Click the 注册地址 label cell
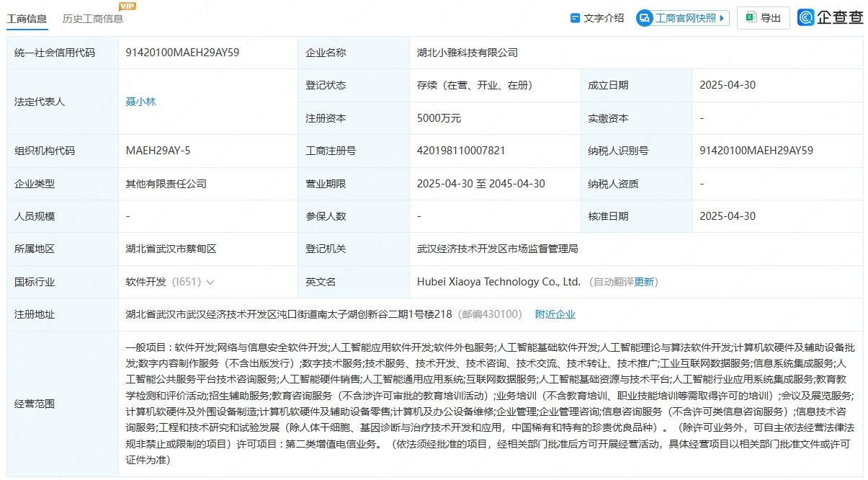This screenshot has width=868, height=480. [x=62, y=315]
